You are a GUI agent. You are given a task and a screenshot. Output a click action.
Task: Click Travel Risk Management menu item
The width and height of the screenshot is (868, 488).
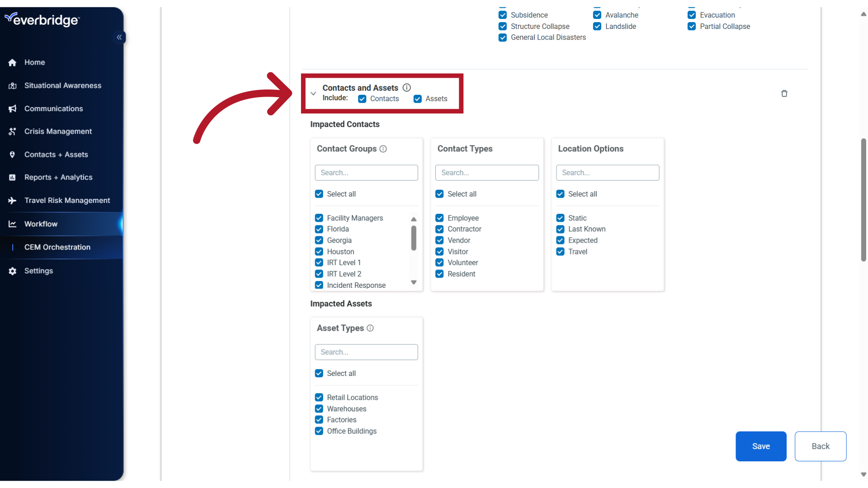[67, 200]
